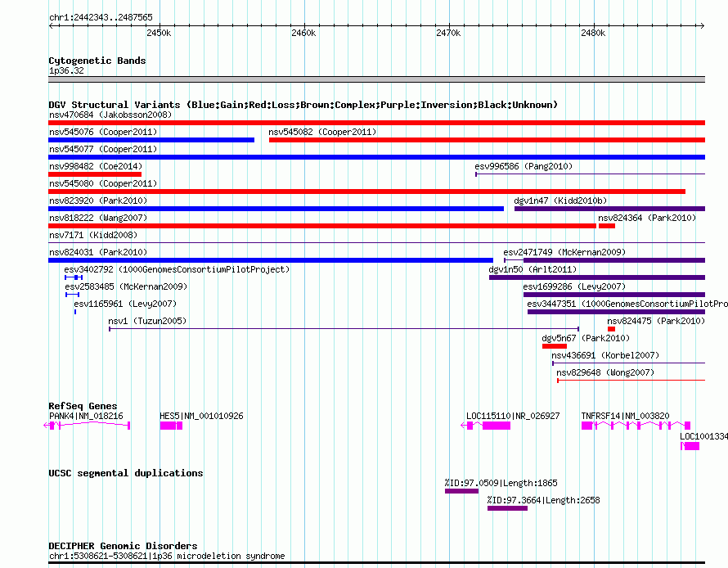Click the nsv470684 (Jakobsson2008) red loss bar
Image resolution: width=728 pixels, height=568 pixels.
point(376,123)
